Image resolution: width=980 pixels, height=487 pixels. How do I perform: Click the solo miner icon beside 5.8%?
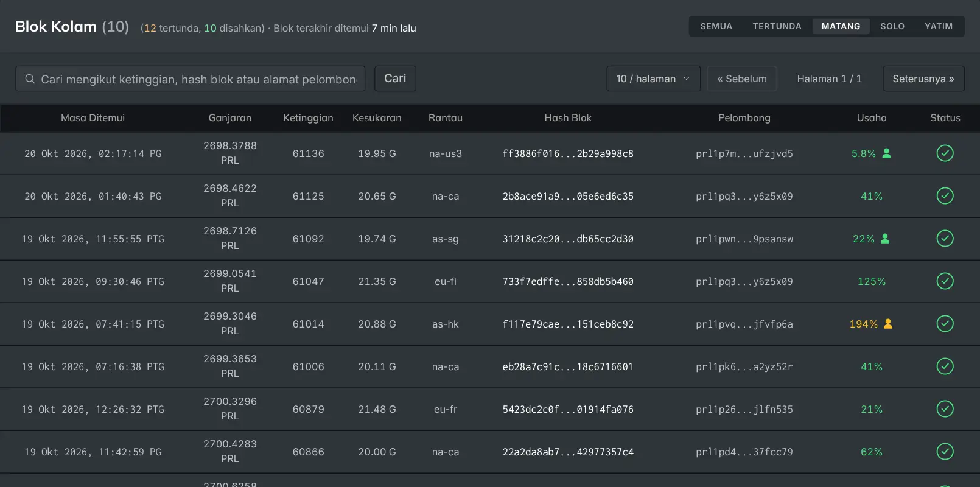tap(887, 153)
